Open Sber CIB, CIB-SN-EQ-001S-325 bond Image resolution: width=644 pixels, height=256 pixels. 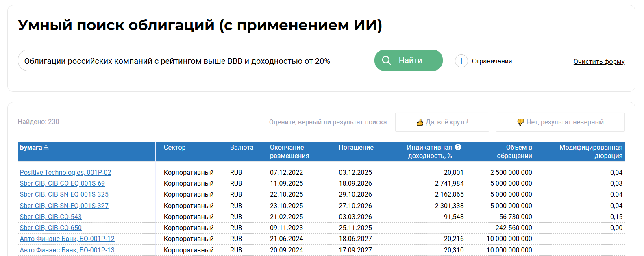pos(64,195)
